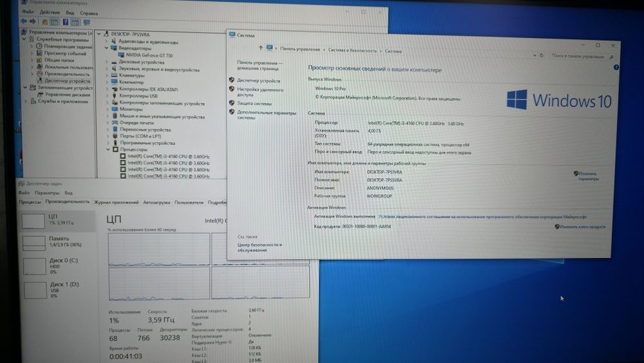
Task: Click the blue Help icon in Computer Management toolbar
Action: (x=65, y=22)
